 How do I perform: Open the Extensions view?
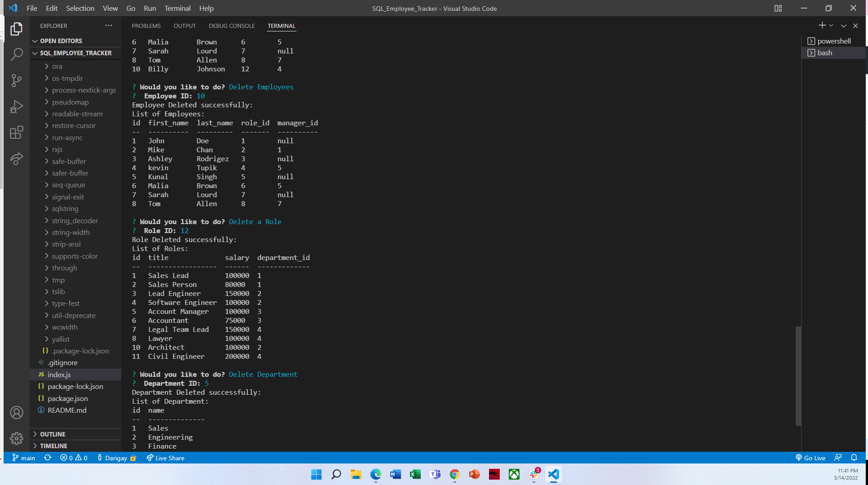click(x=17, y=132)
